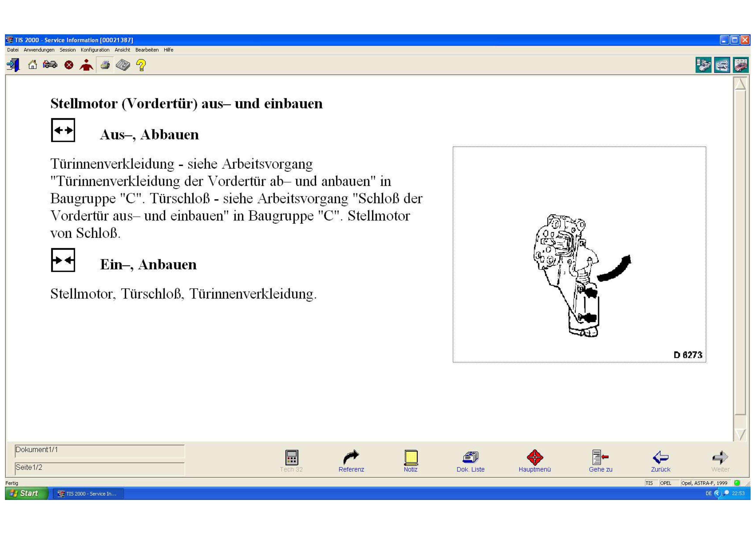The image size is (756, 534).
Task: Print the document using printer icon
Action: [x=105, y=65]
